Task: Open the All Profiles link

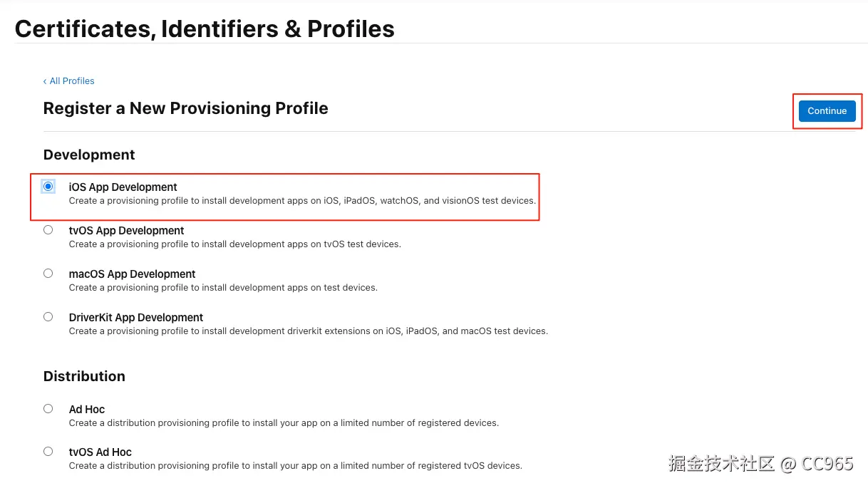Action: (x=72, y=81)
